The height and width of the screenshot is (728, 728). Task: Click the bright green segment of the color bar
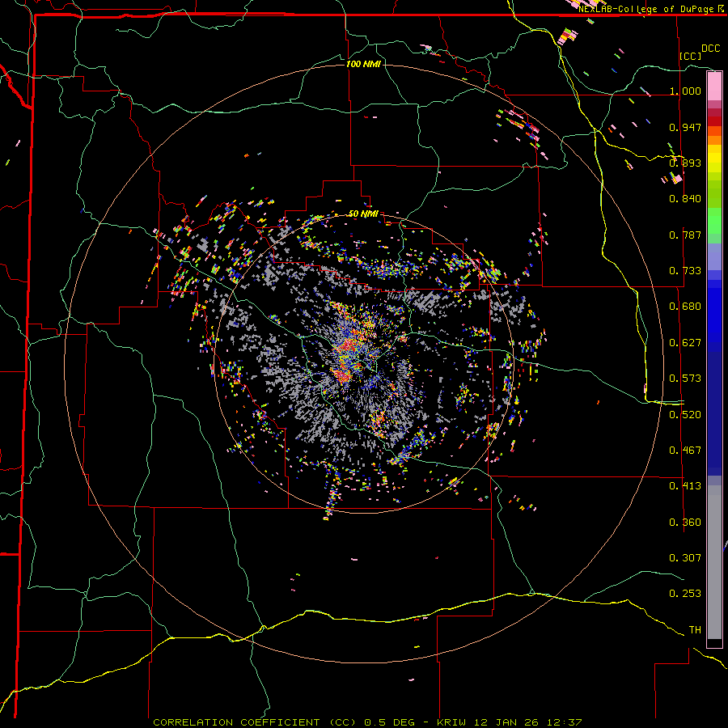tap(714, 221)
